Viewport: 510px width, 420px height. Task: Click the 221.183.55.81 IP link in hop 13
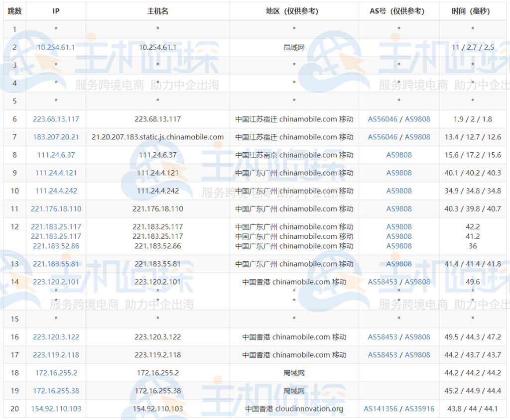click(x=56, y=264)
